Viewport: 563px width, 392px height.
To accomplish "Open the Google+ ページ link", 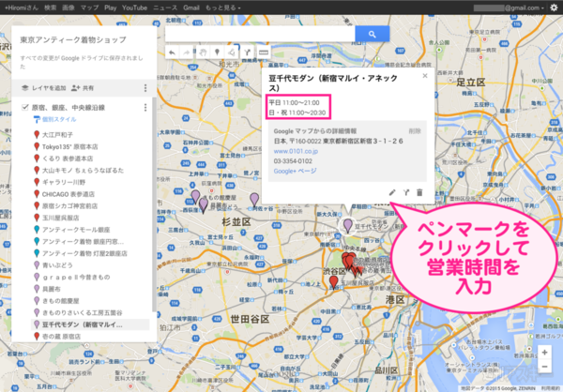I will 295,172.
